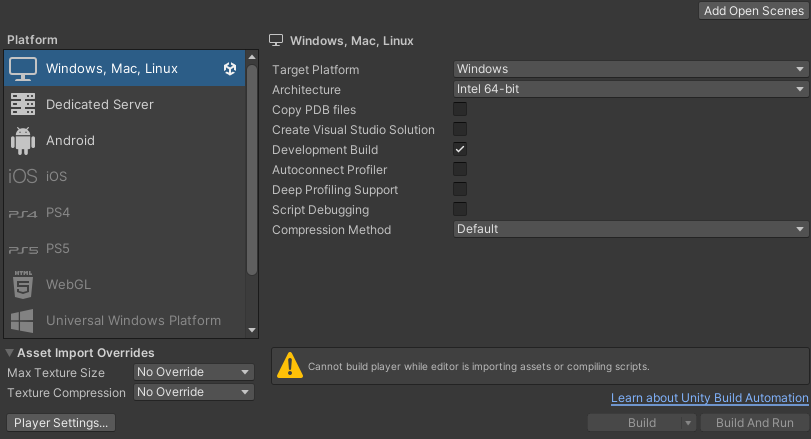Click the platform list scroll-down arrow
Viewport: 811px width, 439px height.
click(x=252, y=330)
